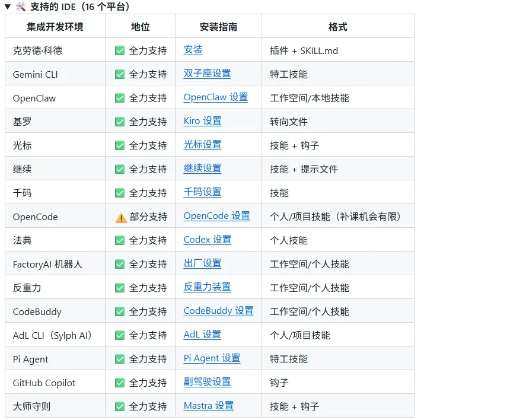Open the 继续设置 link
Screen dimensions: 510x420
[x=202, y=168]
